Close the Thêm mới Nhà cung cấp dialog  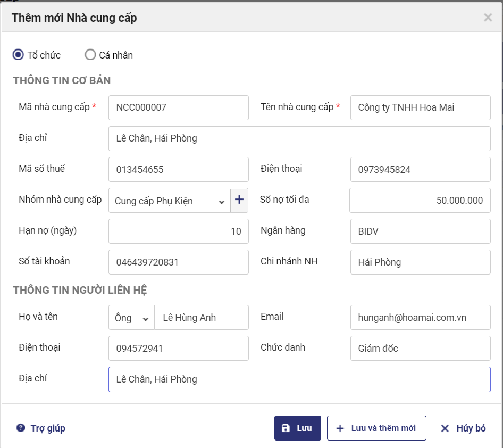pyautogui.click(x=488, y=18)
